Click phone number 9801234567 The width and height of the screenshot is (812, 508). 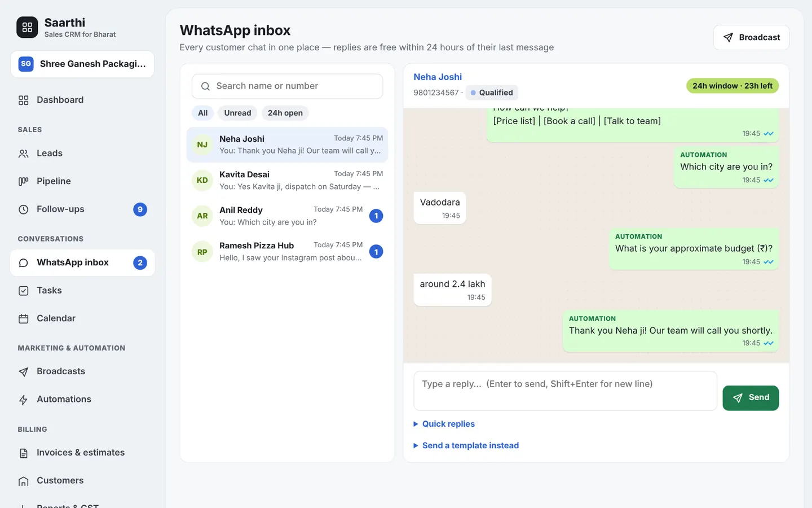[436, 93]
